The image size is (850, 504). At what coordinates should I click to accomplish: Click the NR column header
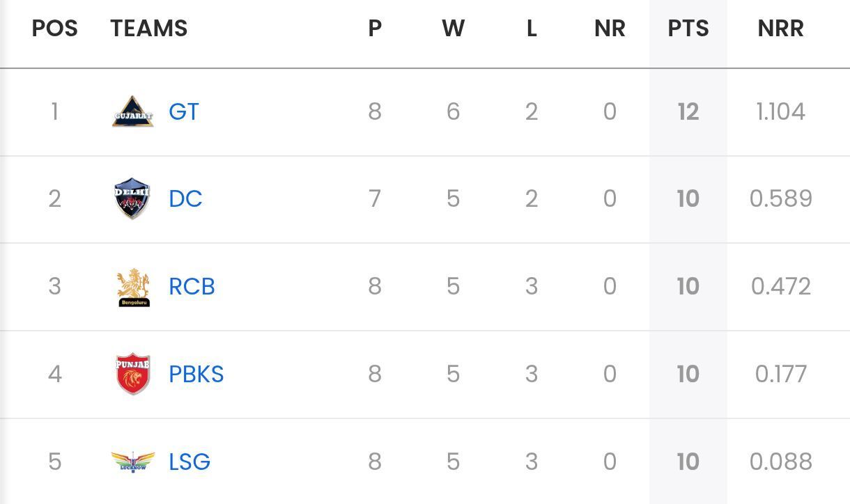[x=610, y=29]
